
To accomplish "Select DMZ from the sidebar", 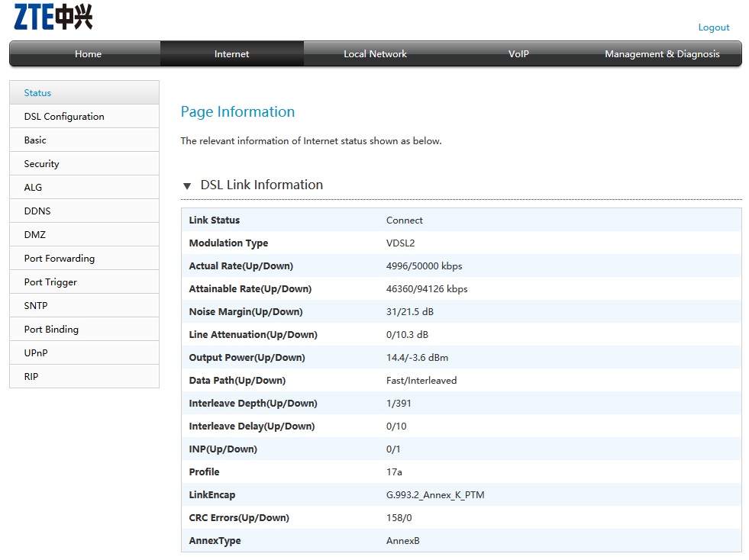I will coord(35,235).
